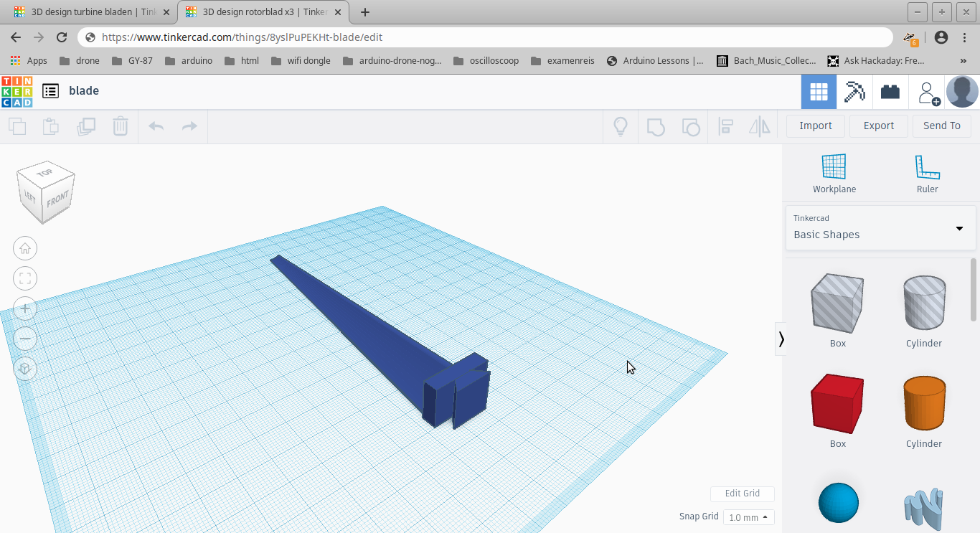Viewport: 980px width, 533px height.
Task: Select the Workplane tool
Action: [834, 174]
